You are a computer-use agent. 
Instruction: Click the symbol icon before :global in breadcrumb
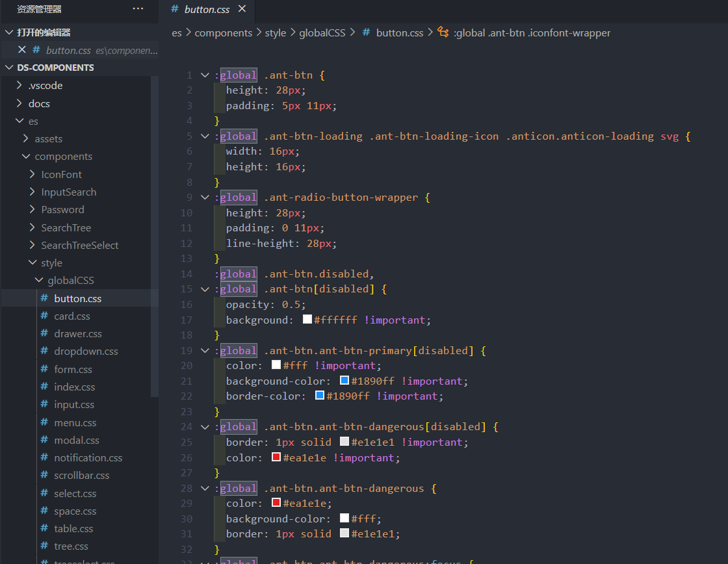coord(441,32)
